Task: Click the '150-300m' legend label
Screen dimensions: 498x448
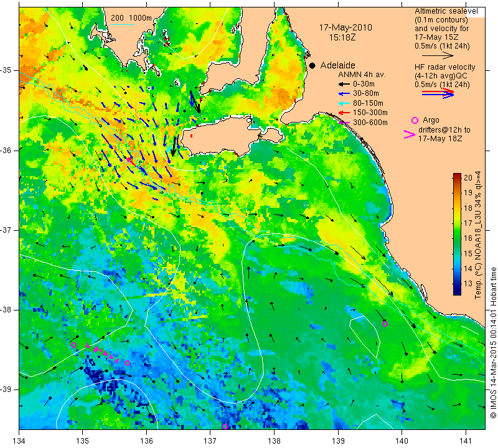Action: click(x=370, y=113)
